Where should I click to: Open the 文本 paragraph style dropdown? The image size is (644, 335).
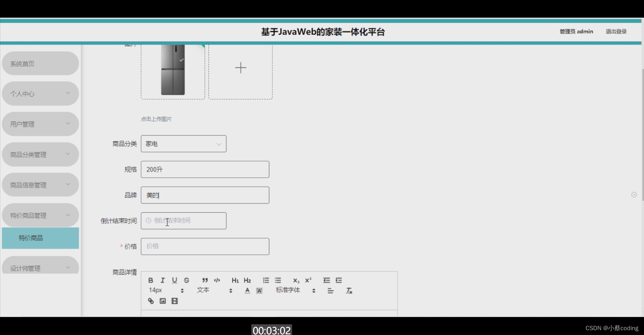click(x=214, y=290)
